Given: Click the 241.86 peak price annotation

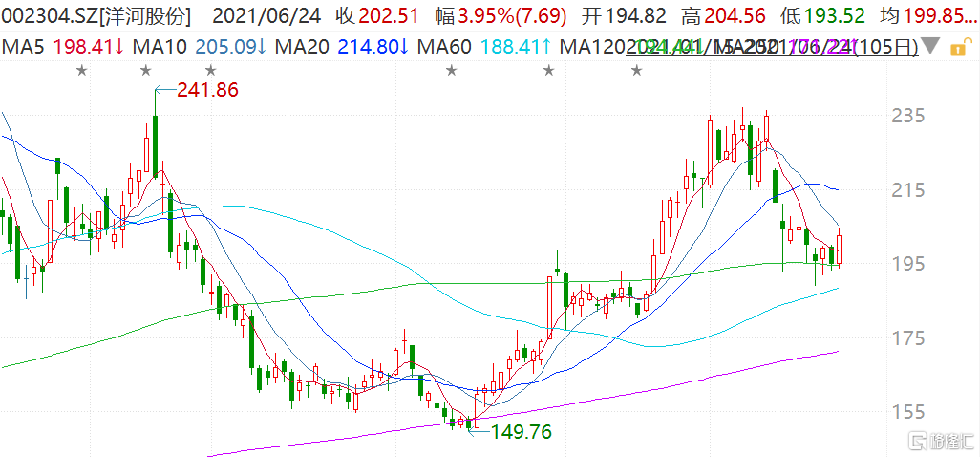Looking at the screenshot, I should [x=207, y=90].
